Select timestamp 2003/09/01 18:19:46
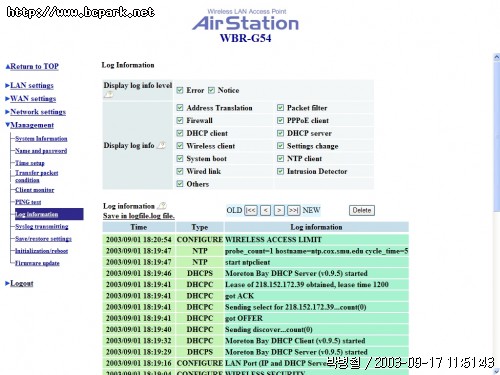Screen dimensions: 500x375 pyautogui.click(x=139, y=273)
